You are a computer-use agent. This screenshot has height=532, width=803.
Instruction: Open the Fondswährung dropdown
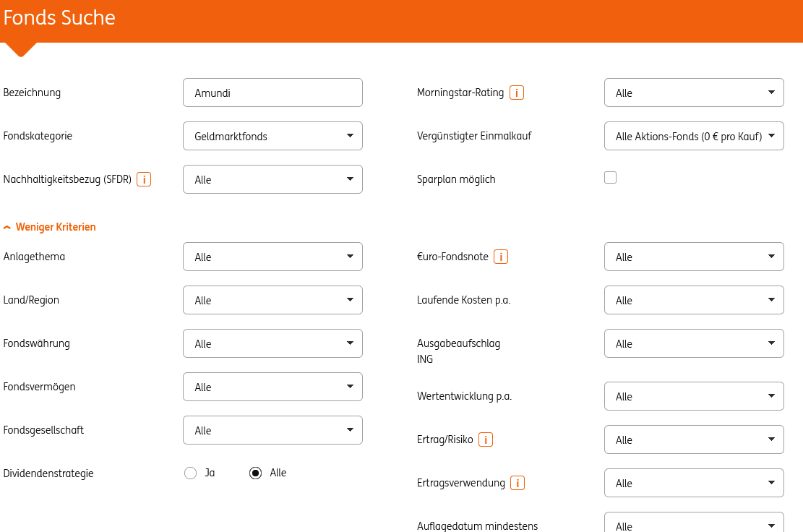272,343
